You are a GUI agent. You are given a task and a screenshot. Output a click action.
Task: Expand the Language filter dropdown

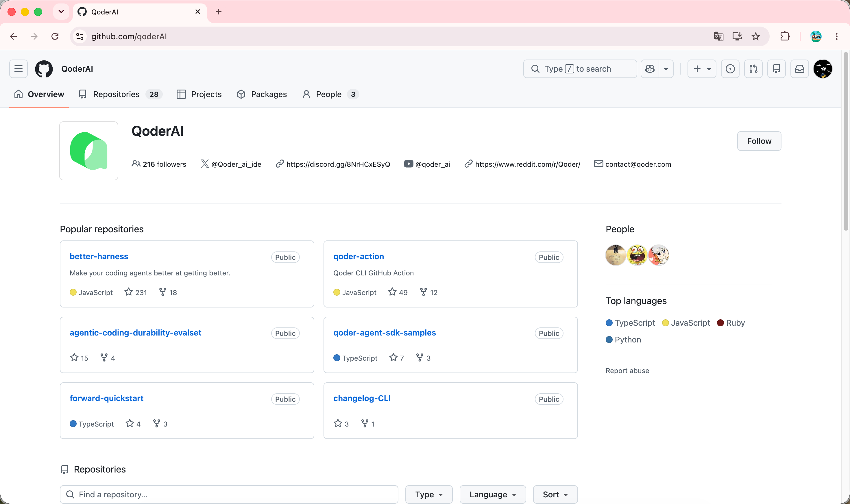(493, 494)
